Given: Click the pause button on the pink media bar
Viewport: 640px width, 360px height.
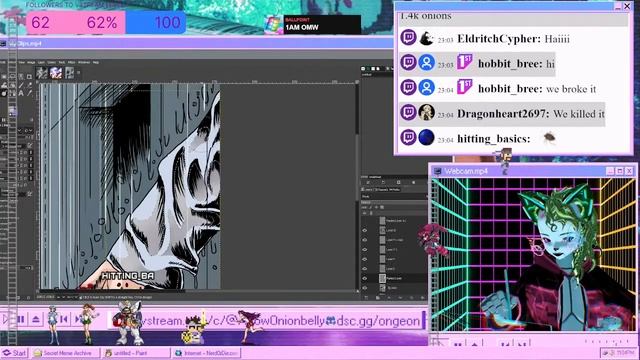Looking at the screenshot, I should click(x=20, y=319).
